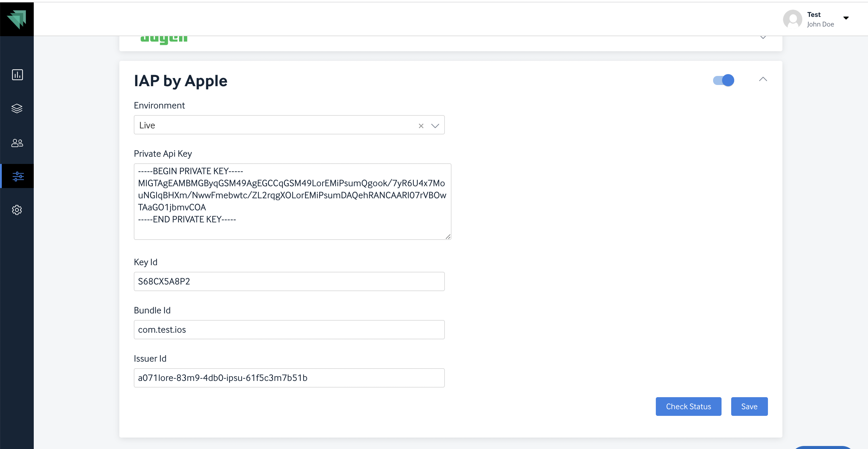Click the Key Id input field
Screen dimensions: 868x449
pos(289,281)
